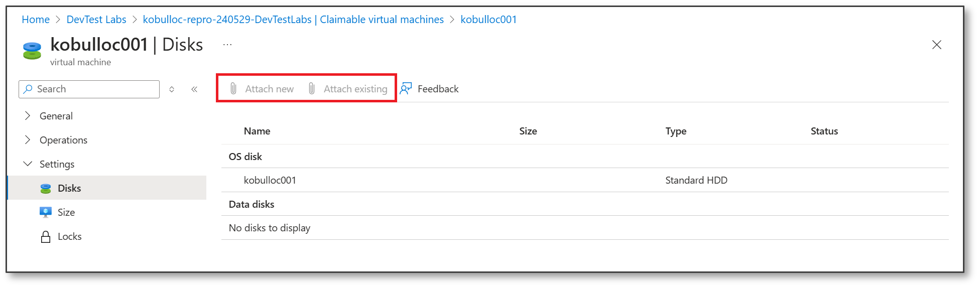
Task: Expand the General section
Action: (x=28, y=115)
